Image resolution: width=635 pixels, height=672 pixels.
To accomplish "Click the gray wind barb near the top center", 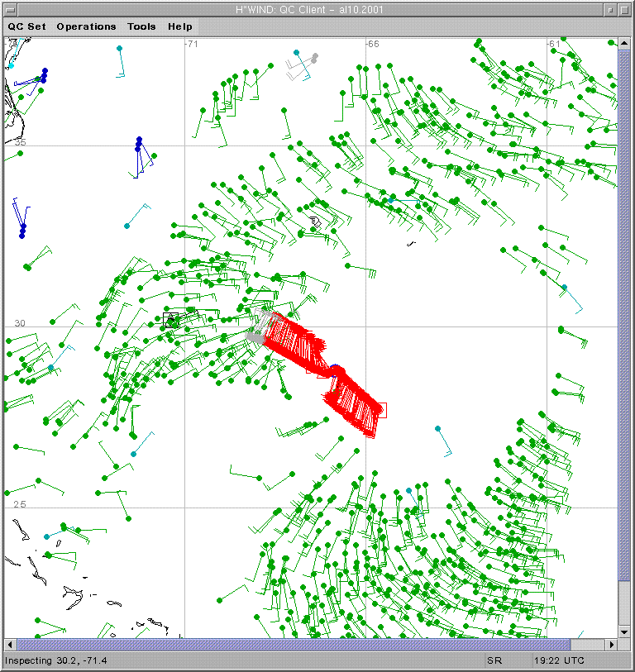I will click(313, 58).
